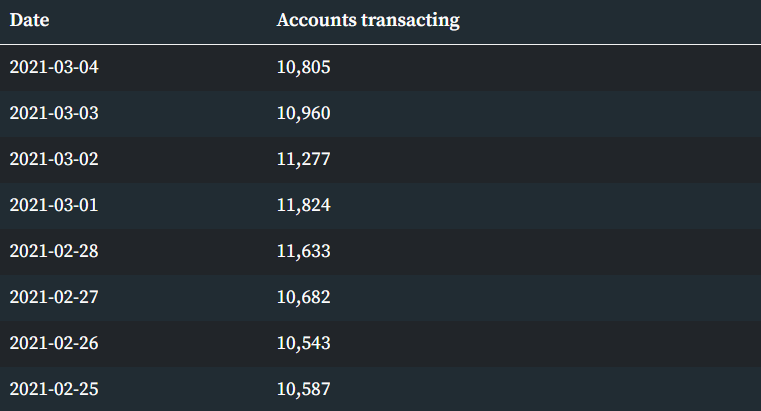Select the 10,960 accounts value

click(303, 113)
